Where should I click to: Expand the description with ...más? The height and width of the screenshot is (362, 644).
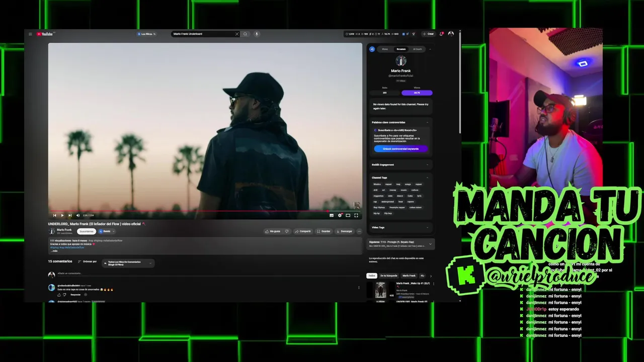[54, 250]
